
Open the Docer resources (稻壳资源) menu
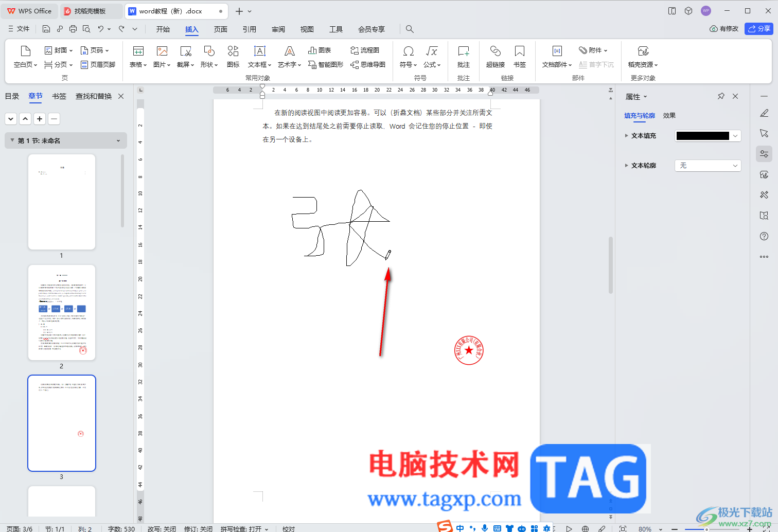coord(643,57)
